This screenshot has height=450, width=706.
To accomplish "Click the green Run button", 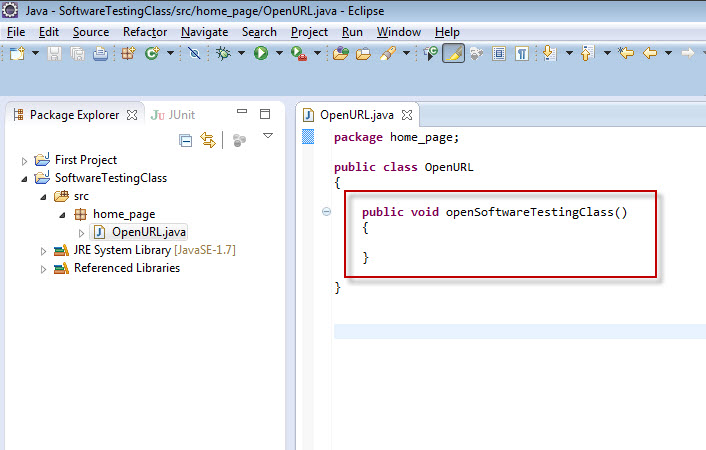I will pyautogui.click(x=261, y=54).
